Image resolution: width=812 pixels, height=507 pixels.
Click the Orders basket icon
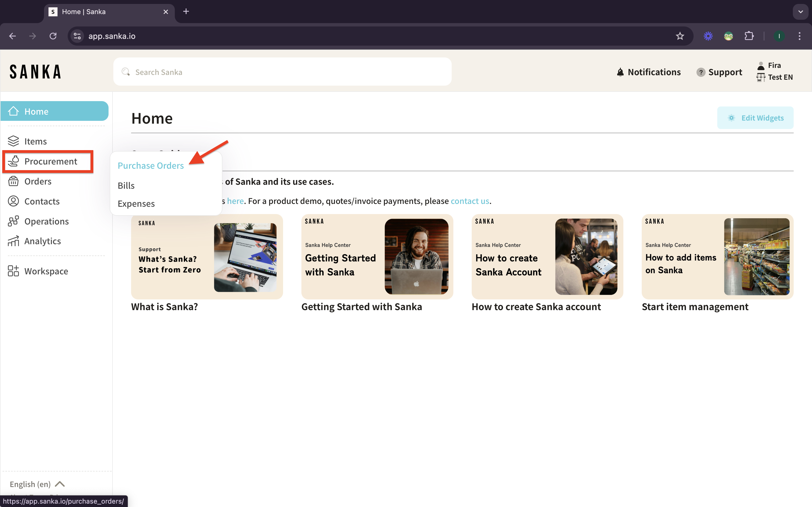click(x=14, y=181)
